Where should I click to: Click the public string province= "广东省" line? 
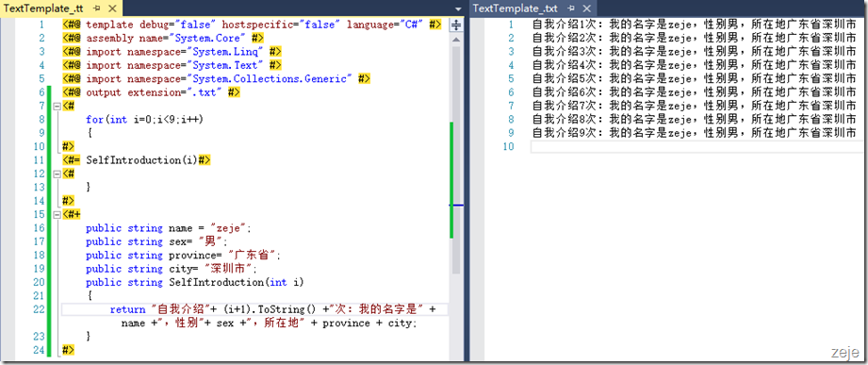[x=183, y=256]
